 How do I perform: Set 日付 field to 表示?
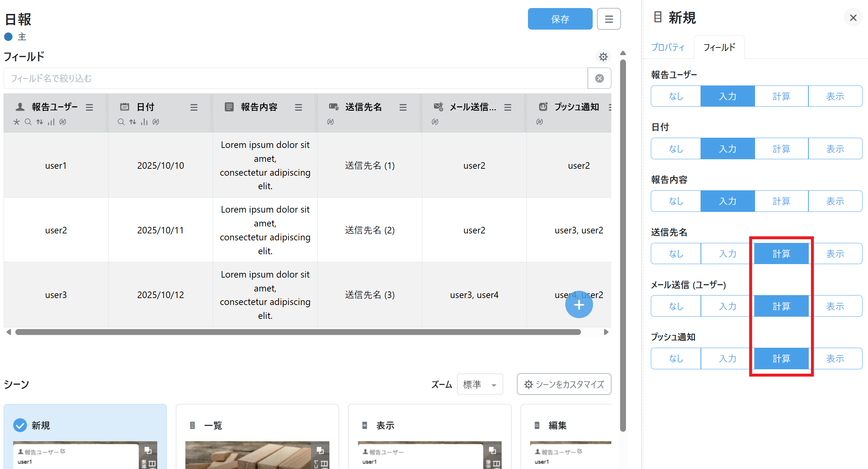click(x=835, y=149)
